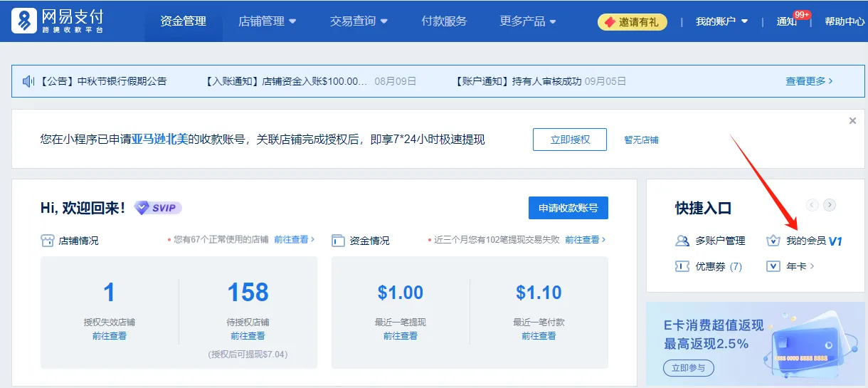Image resolution: width=868 pixels, height=388 pixels.
Task: Click the 我的会员 crown icon
Action: [773, 241]
